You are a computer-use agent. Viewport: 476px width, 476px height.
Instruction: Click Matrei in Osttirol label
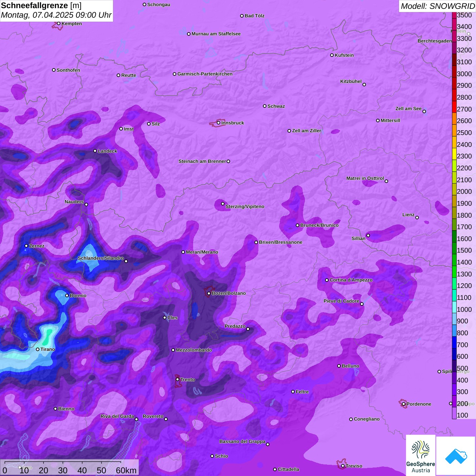pos(365,178)
